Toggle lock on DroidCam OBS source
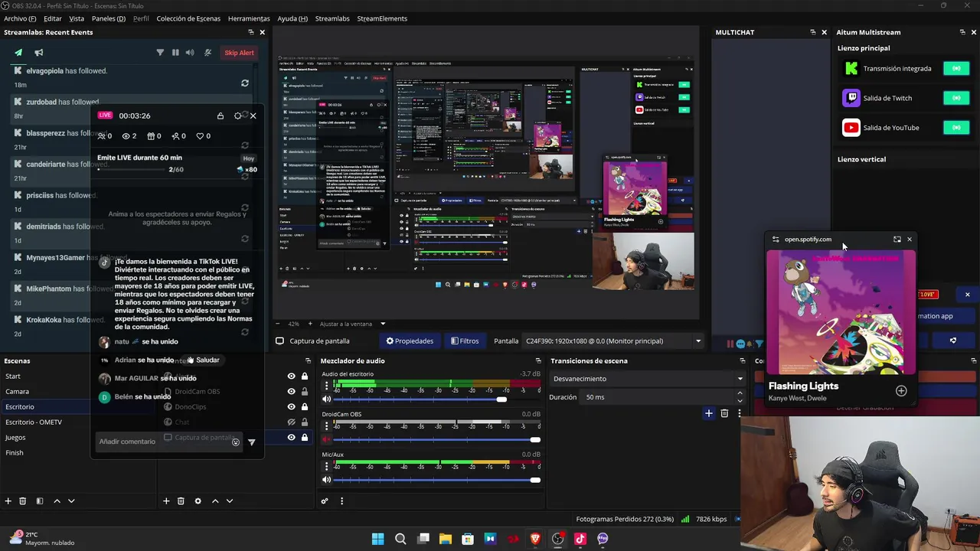 [305, 391]
